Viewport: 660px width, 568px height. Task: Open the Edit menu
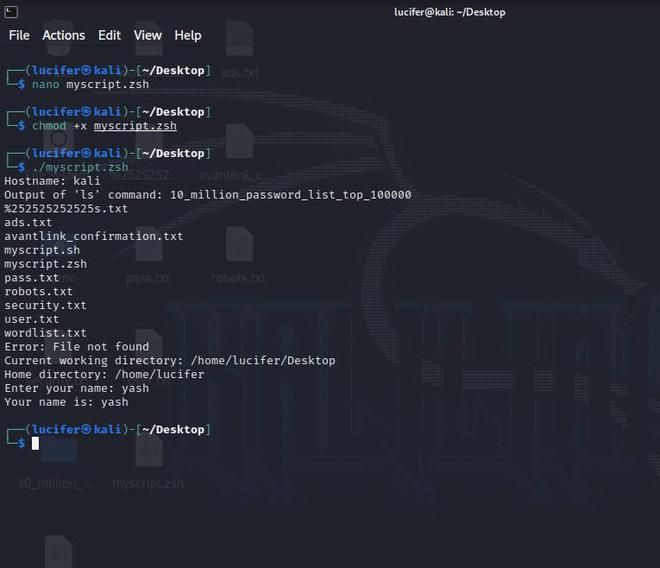tap(109, 35)
